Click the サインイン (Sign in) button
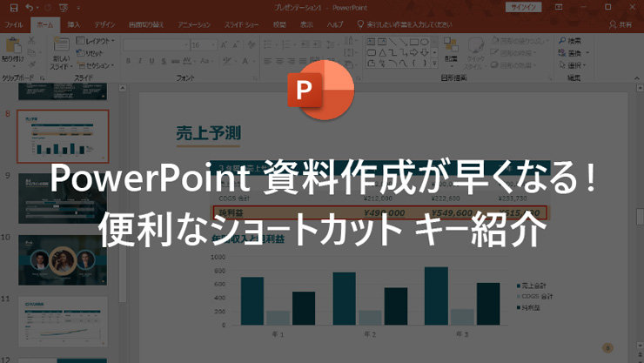The height and width of the screenshot is (363, 644). 524,7
